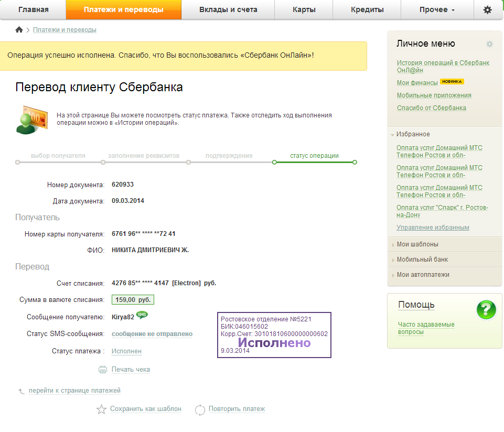This screenshot has width=504, height=432.
Task: Click Сохранить как шаблон link
Action: (x=146, y=409)
